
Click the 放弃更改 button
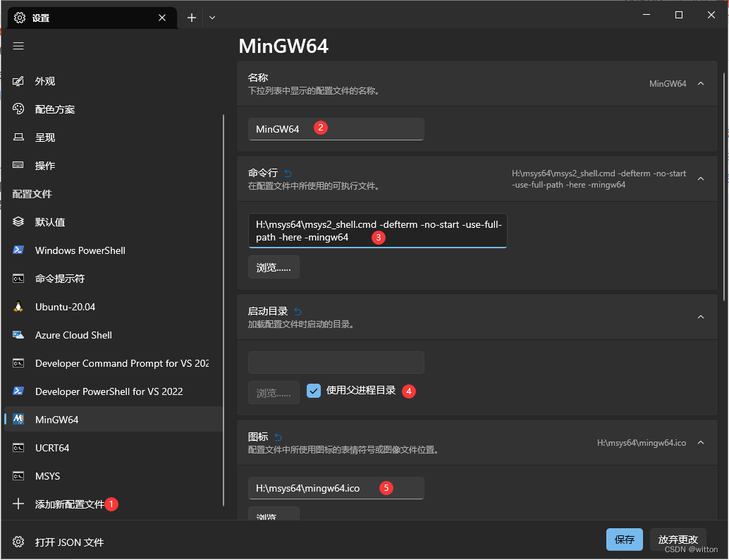pos(678,540)
